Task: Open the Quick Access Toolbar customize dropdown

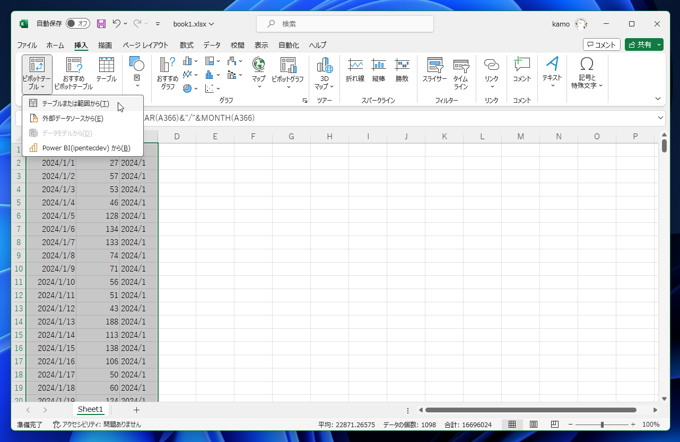Action: (x=157, y=24)
